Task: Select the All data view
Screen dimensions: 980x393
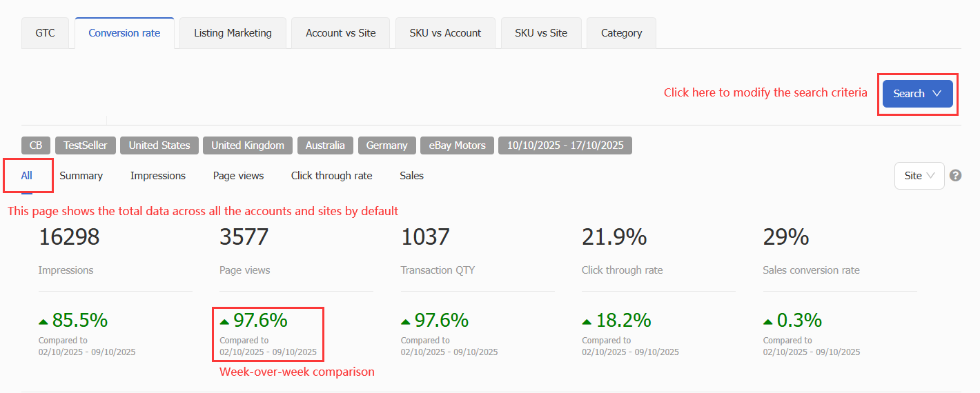Action: point(26,176)
